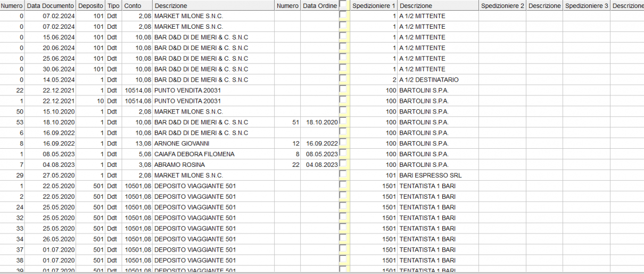The image size is (644, 274).
Task: Sort by the Data Documento column header
Action: click(x=50, y=5)
